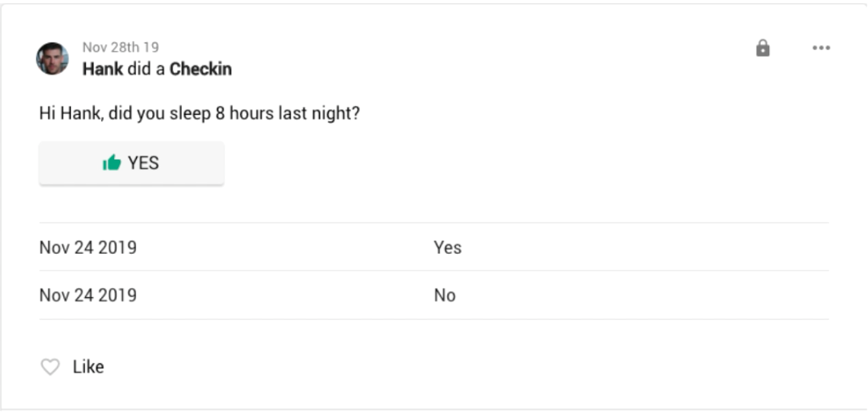Select the second Nov 24 2019 date entry
Screen dimensions: 868x412
click(88, 295)
